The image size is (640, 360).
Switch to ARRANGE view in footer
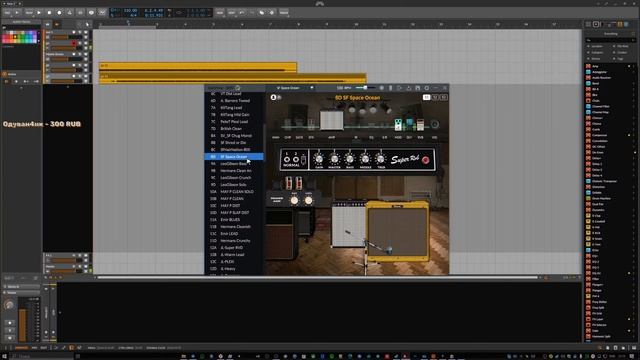(x=21, y=348)
